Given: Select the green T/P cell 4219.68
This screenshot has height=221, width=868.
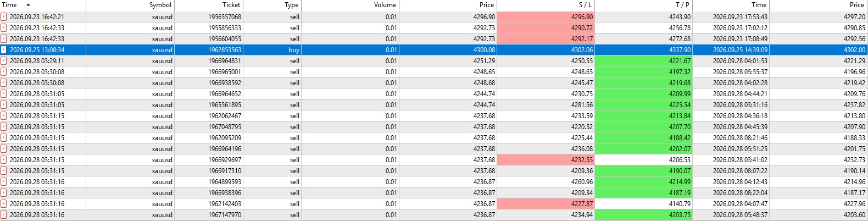Looking at the screenshot, I should click(x=643, y=83).
